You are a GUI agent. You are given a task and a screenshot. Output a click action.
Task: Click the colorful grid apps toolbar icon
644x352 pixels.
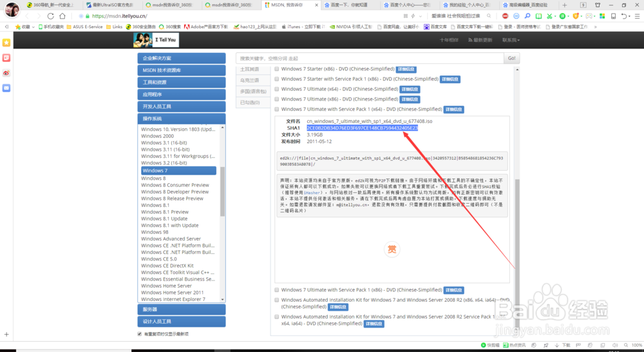tap(602, 16)
